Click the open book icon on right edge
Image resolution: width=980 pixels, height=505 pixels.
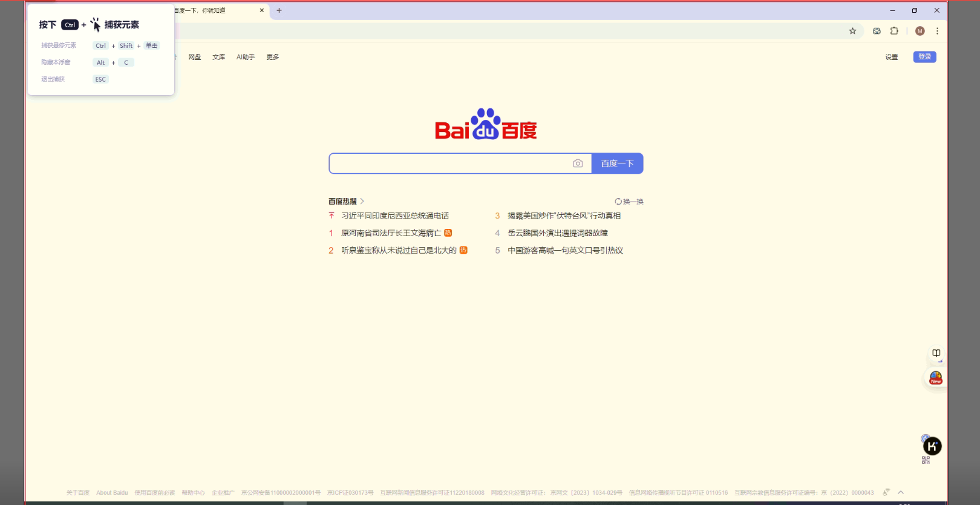936,353
